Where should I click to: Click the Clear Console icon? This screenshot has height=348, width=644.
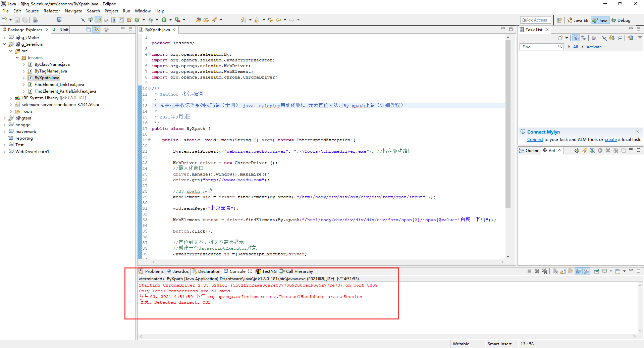click(555, 271)
